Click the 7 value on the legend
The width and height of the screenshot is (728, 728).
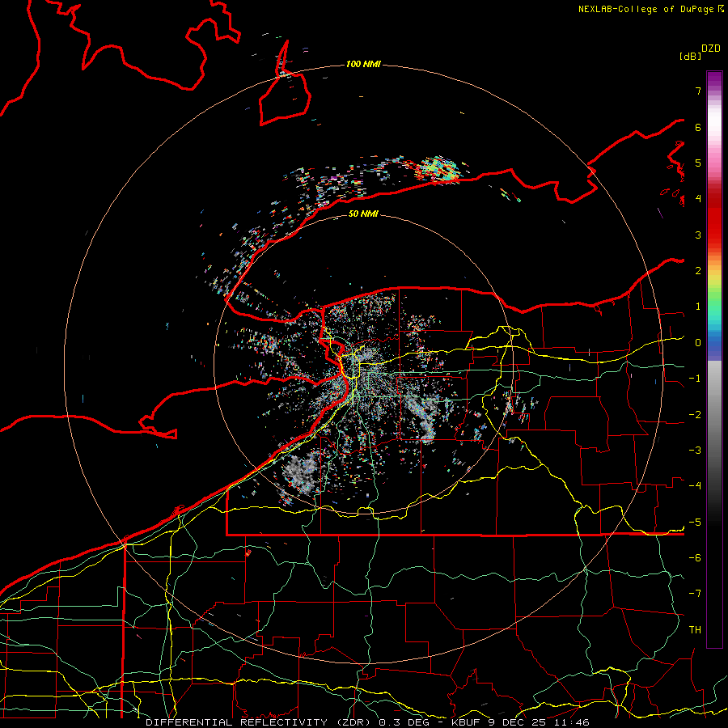tap(698, 91)
